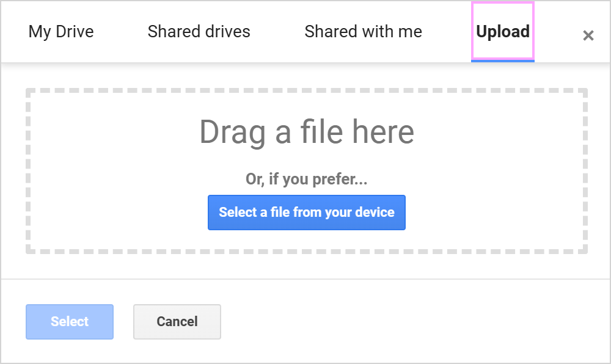The height and width of the screenshot is (364, 611).
Task: Click the dimmed blue Select button
Action: click(70, 322)
